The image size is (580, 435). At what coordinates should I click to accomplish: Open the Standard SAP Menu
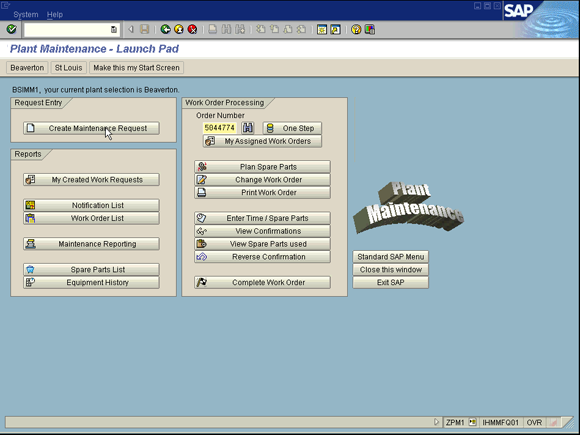pyautogui.click(x=391, y=257)
